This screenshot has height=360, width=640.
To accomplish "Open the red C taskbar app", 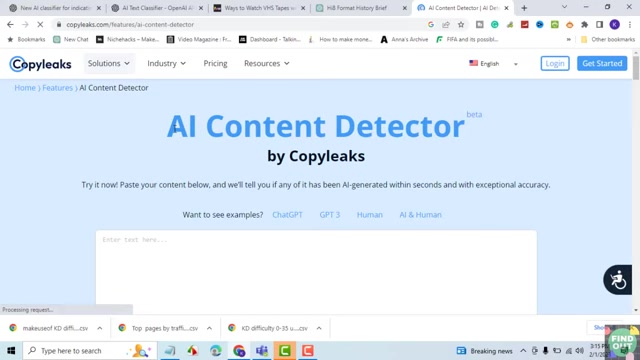I will point(307,351).
